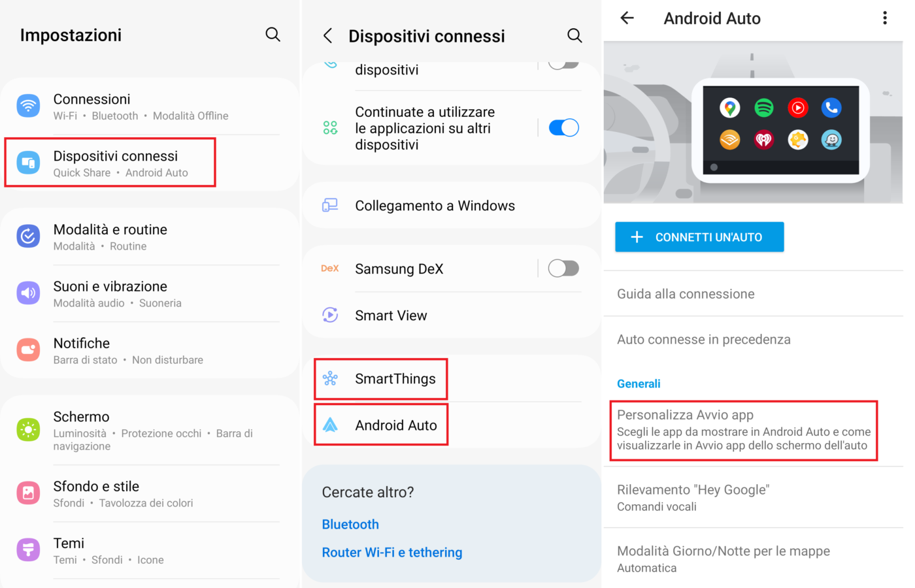
Task: Open the three-dot overflow menu
Action: pos(885,18)
